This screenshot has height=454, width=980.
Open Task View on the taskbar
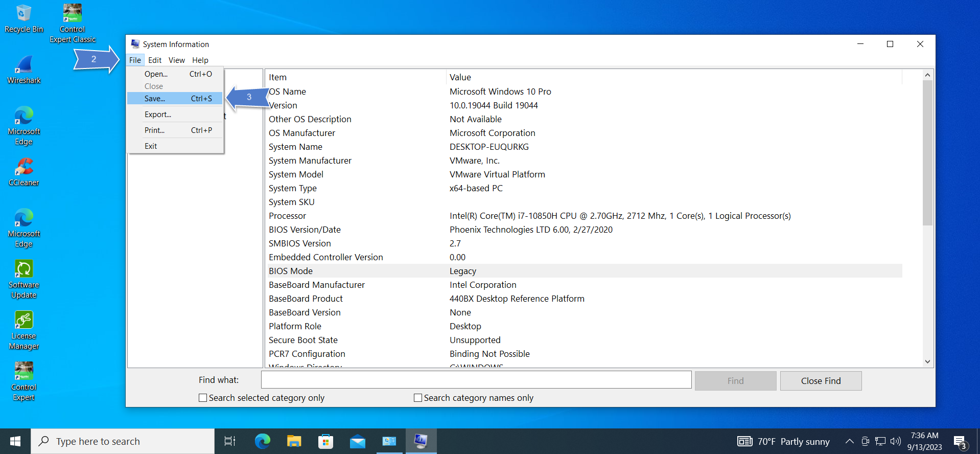[230, 441]
